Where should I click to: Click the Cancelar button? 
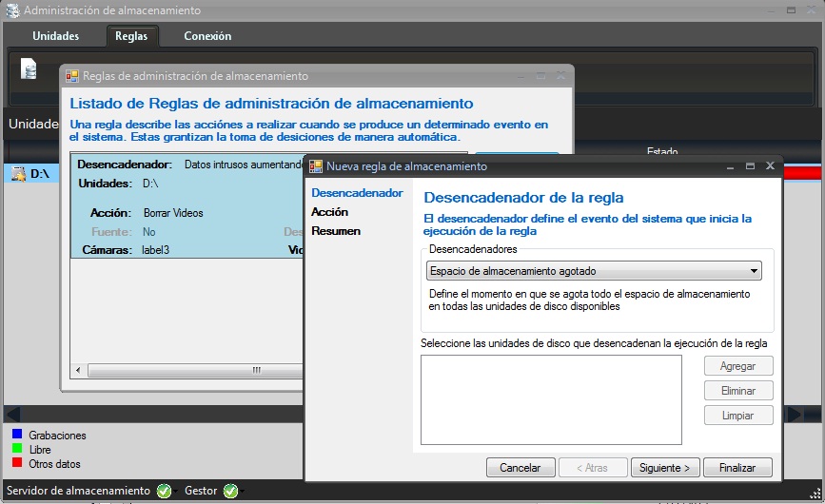point(521,468)
